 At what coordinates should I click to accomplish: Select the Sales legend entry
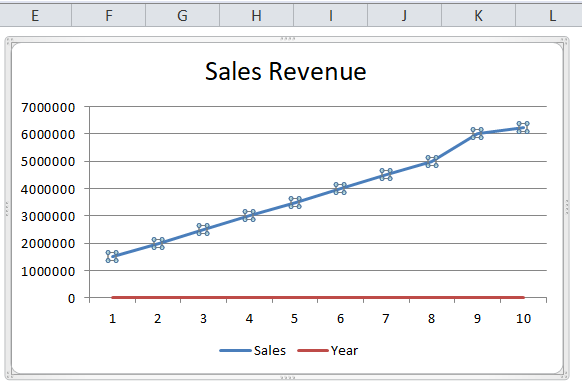[x=253, y=350]
